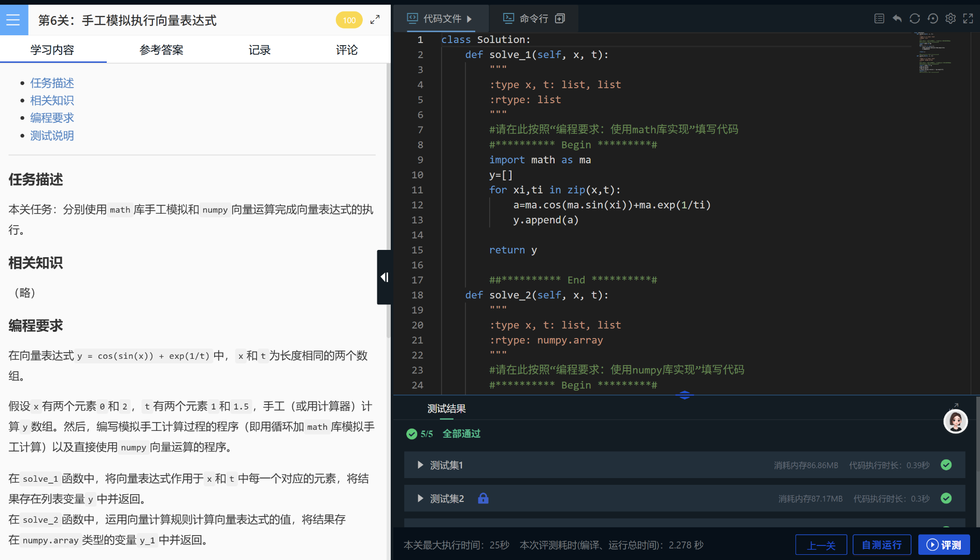Click the lock icon beside 测试集2
Screen dimensions: 980x560
(483, 498)
